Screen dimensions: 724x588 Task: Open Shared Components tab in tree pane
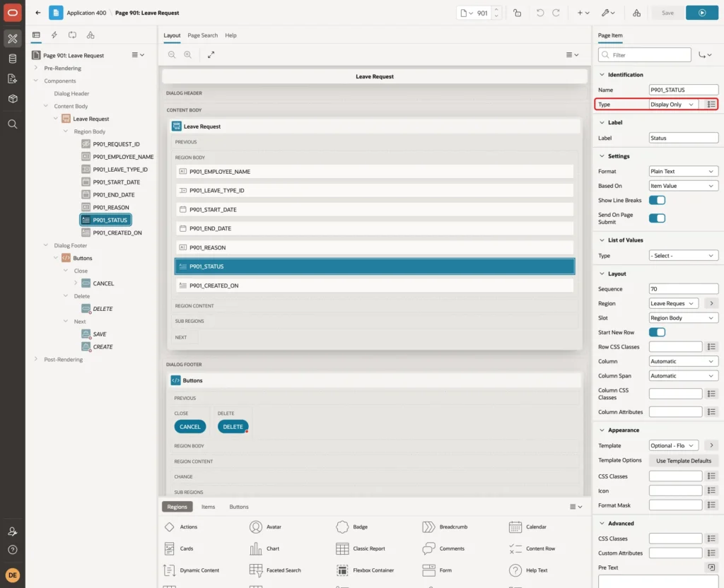90,35
